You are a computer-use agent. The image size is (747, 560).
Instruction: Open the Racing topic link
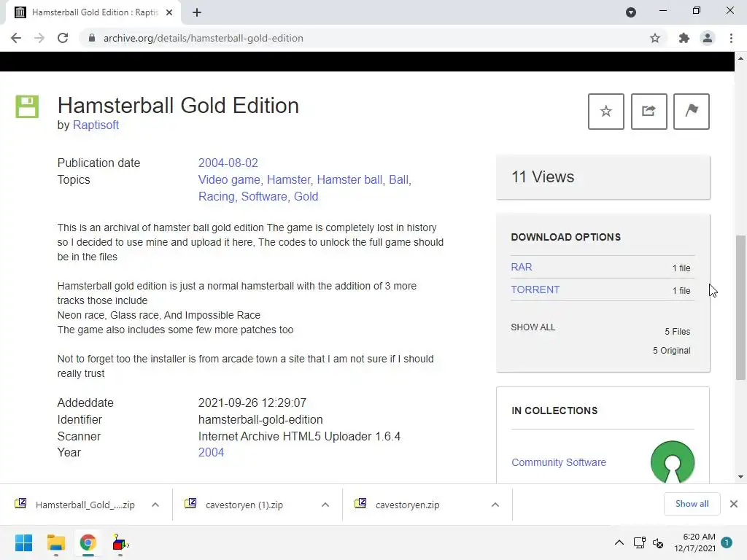point(217,196)
